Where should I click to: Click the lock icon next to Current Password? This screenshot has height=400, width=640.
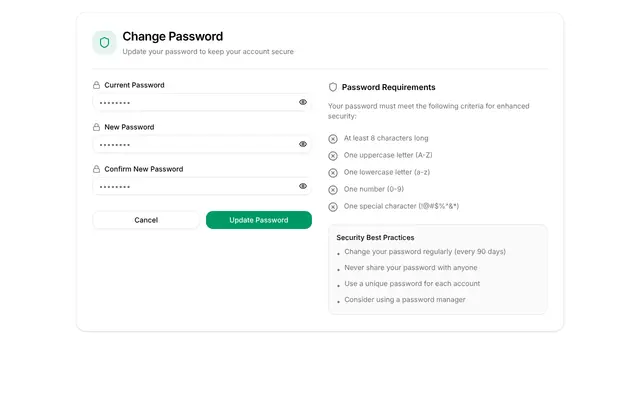point(96,85)
